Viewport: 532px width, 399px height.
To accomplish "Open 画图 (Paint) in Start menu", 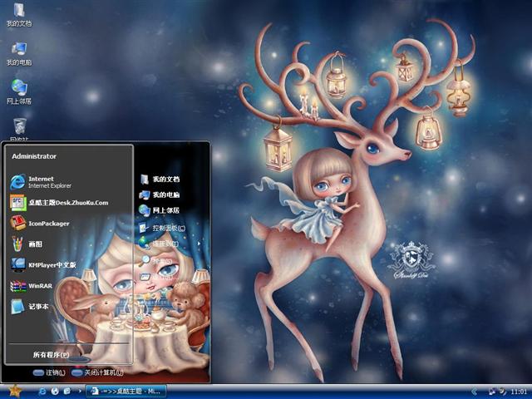I will [27, 244].
